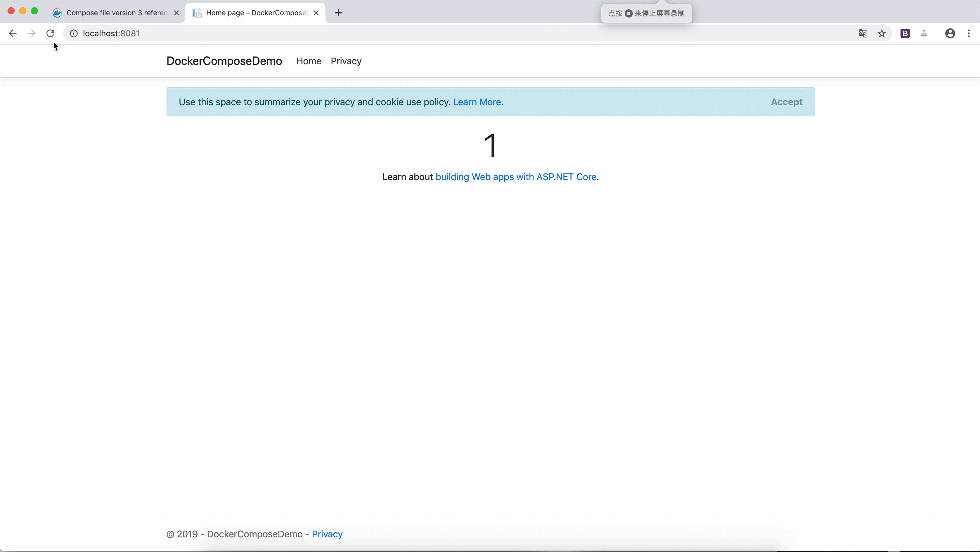Select the Home page DockerComposeDemo tab
This screenshot has height=552, width=980.
tap(255, 13)
